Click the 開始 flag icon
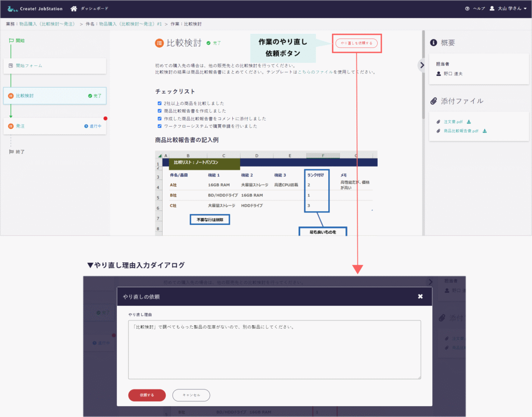The width and height of the screenshot is (532, 417). tap(11, 41)
